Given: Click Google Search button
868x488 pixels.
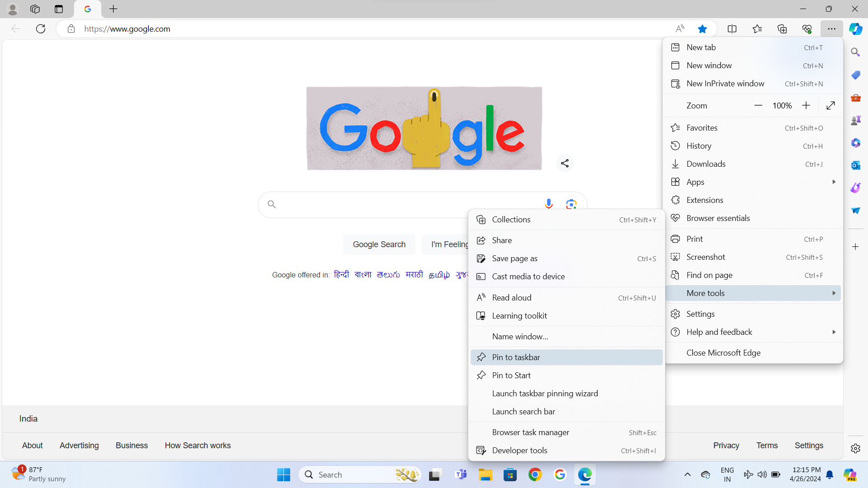Looking at the screenshot, I should pyautogui.click(x=379, y=244).
